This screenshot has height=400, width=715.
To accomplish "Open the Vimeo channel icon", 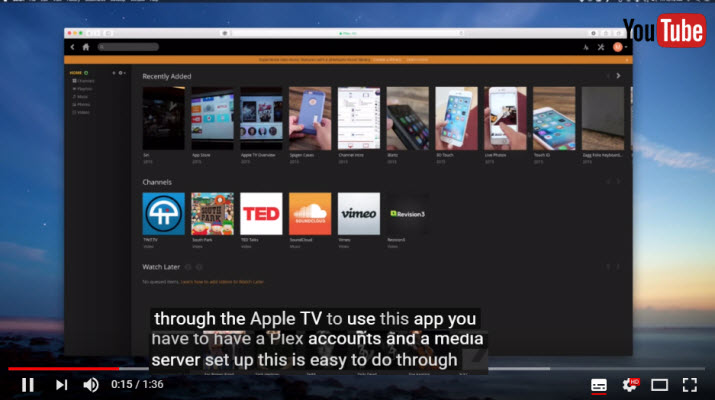I will click(x=359, y=213).
